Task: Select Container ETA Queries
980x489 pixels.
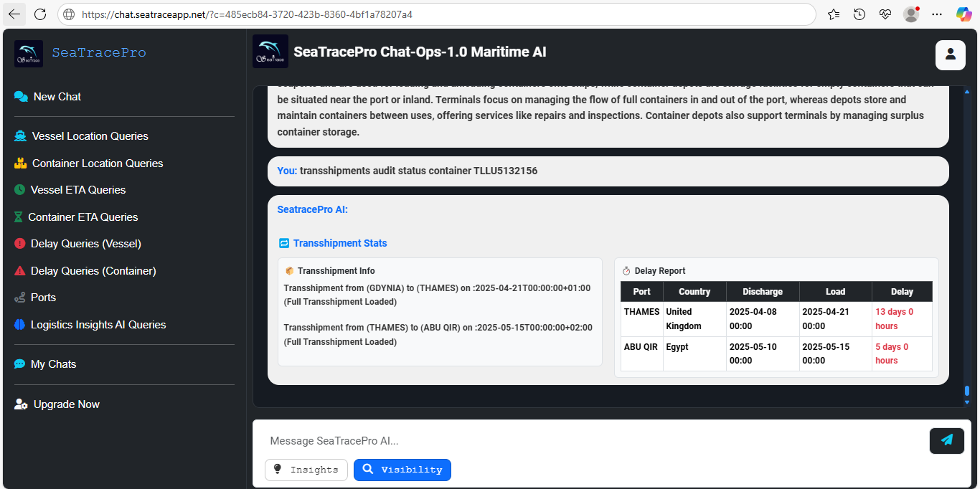Action: 83,217
